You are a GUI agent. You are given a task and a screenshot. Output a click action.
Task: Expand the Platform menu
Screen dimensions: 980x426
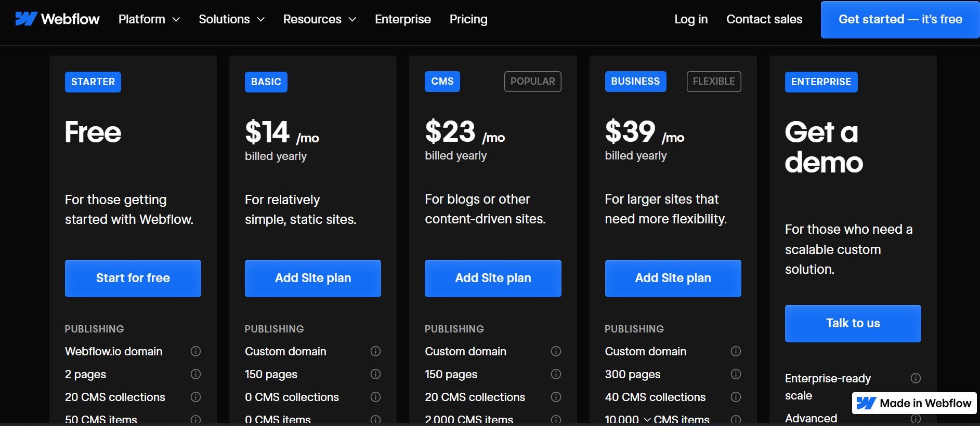coord(149,19)
